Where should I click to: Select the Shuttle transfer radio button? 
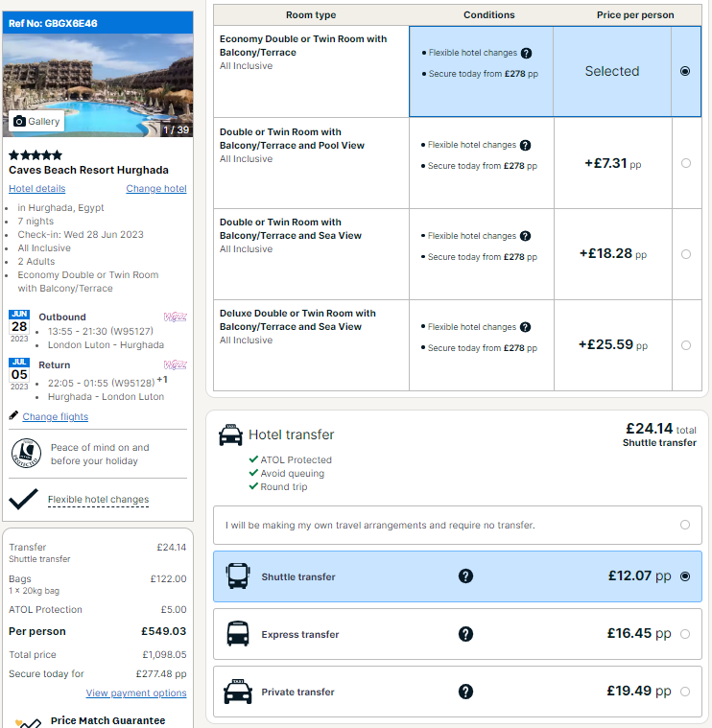[x=685, y=576]
